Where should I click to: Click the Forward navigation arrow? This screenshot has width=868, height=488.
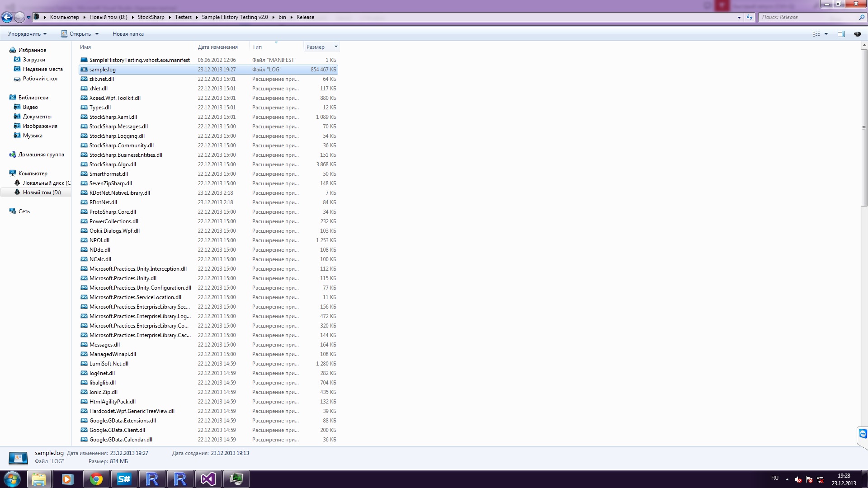(19, 18)
